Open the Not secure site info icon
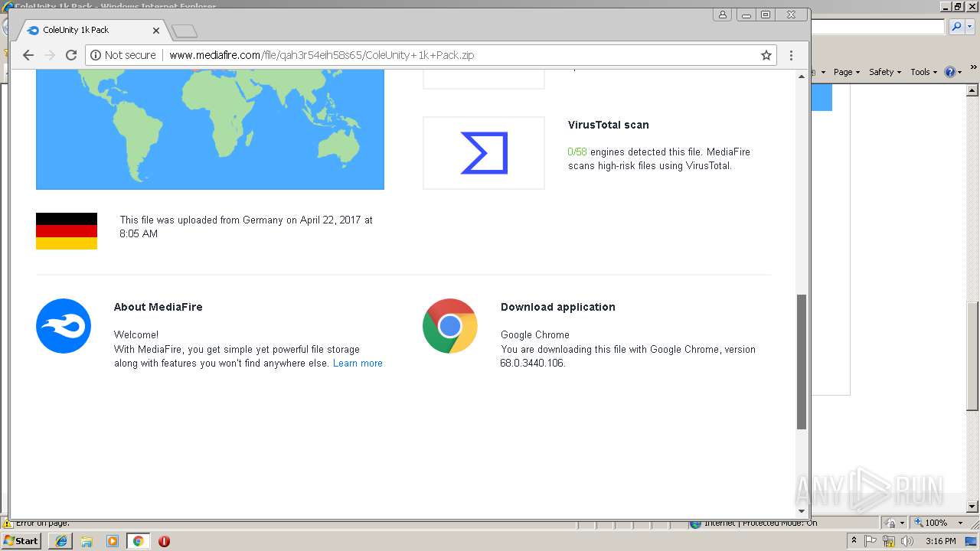 (x=96, y=55)
